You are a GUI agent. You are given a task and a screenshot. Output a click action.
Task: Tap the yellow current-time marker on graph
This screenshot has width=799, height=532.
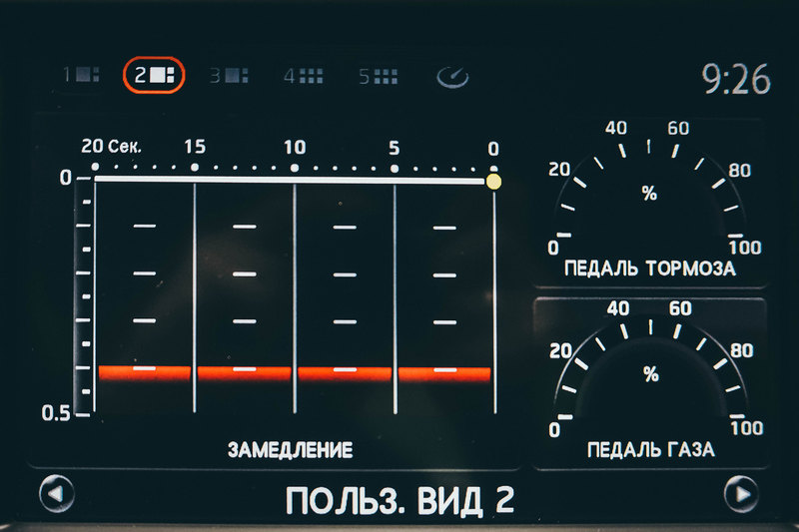click(x=493, y=182)
